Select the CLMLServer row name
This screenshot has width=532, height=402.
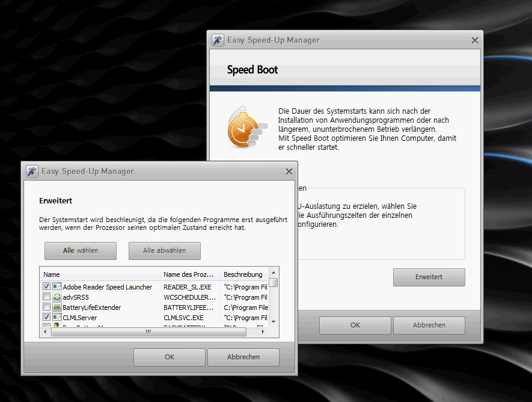80,318
